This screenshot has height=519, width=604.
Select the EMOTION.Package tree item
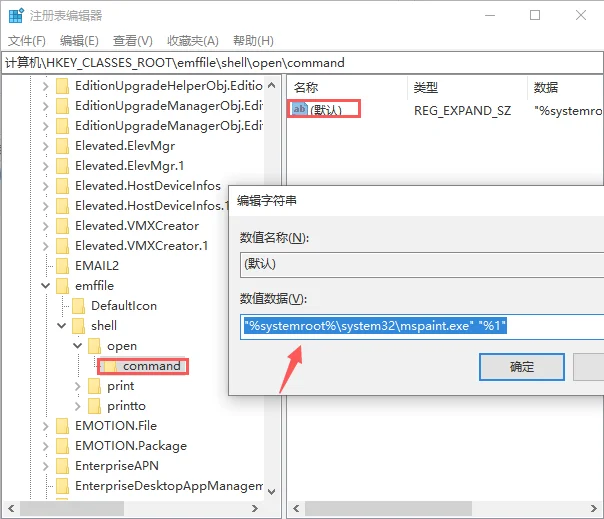click(x=130, y=446)
